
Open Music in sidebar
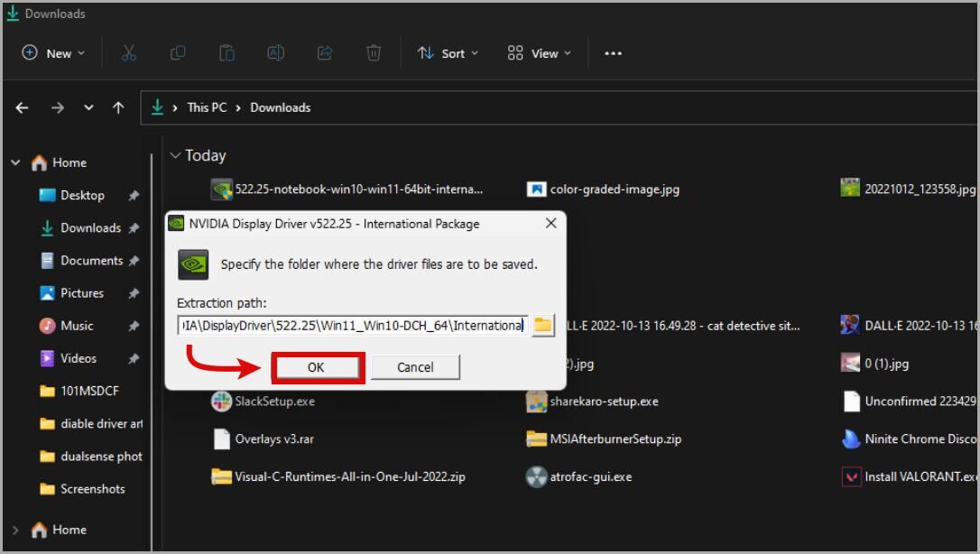76,326
